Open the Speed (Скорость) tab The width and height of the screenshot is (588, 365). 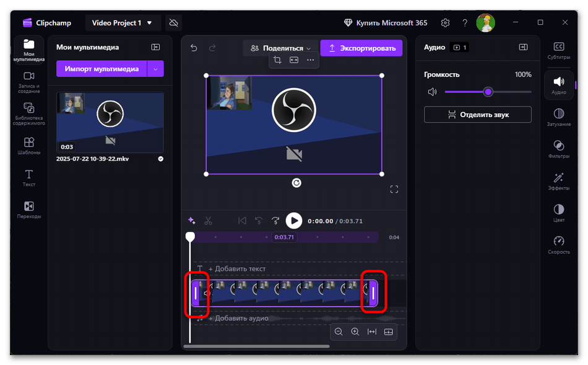[x=559, y=245]
